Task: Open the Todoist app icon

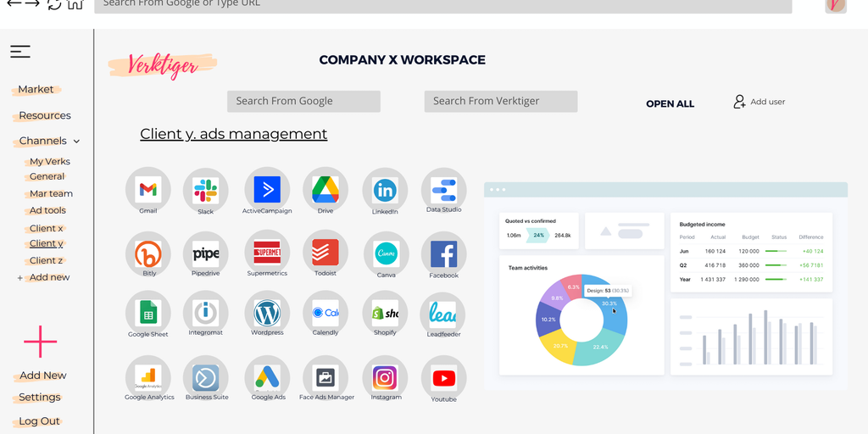Action: 325,253
